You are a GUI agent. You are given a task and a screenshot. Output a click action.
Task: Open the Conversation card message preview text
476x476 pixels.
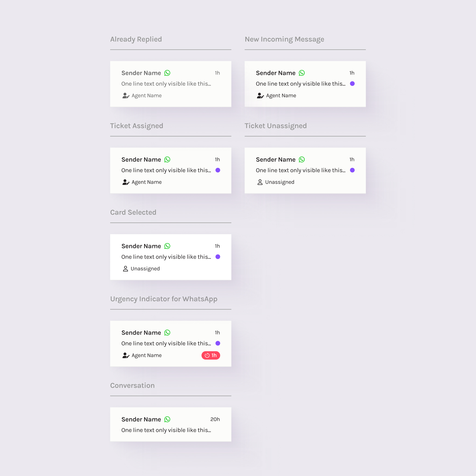[x=166, y=430]
